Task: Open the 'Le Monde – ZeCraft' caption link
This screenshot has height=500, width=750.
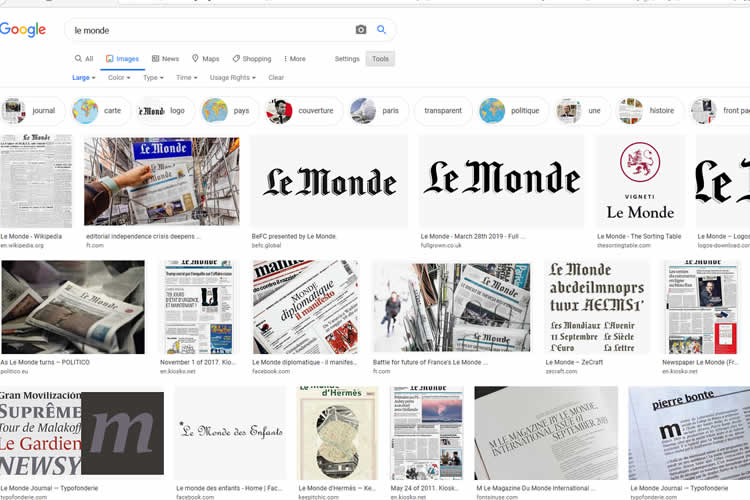Action: (574, 362)
